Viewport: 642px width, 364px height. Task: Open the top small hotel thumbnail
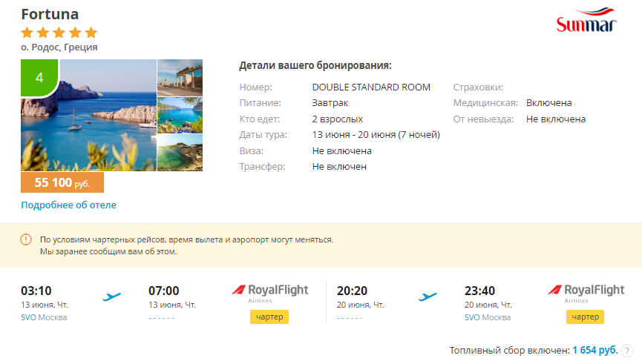click(x=180, y=78)
